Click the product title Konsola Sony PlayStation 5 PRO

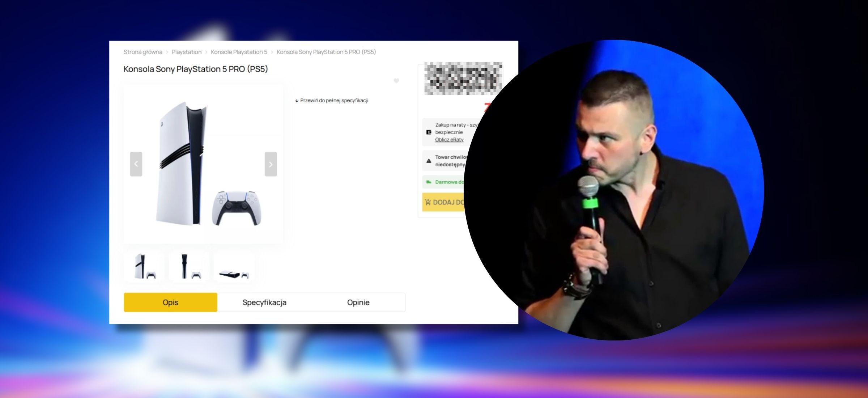[x=196, y=69]
